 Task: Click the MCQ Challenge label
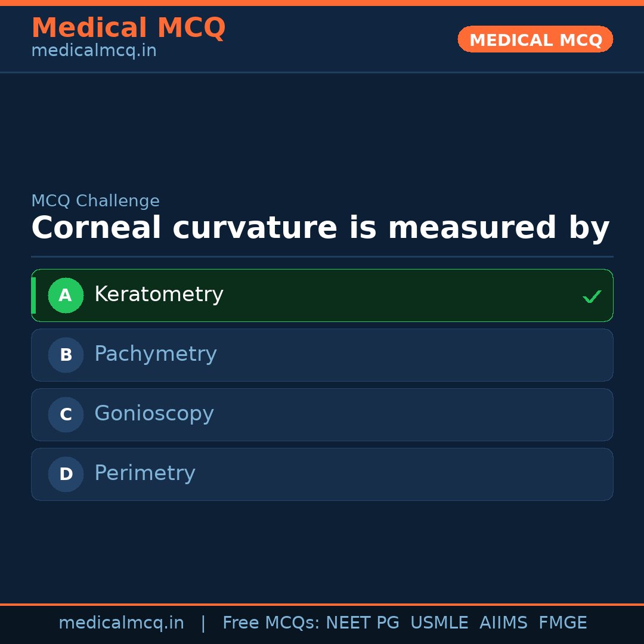point(95,201)
